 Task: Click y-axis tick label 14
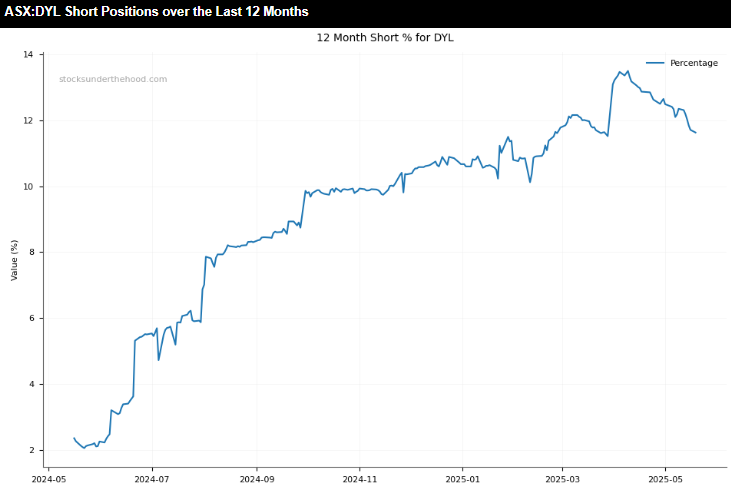28,55
